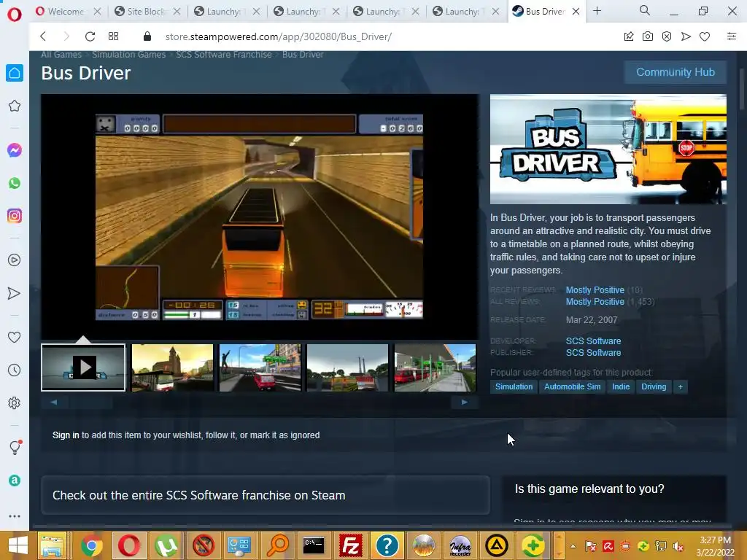747x560 pixels.
Task: Click the thumbnail strip slider handle
Action: tap(90, 402)
